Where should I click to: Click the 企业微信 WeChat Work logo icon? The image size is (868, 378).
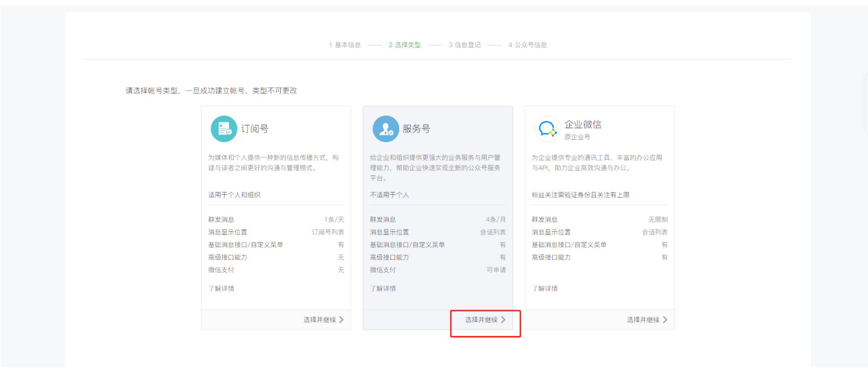pos(547,129)
